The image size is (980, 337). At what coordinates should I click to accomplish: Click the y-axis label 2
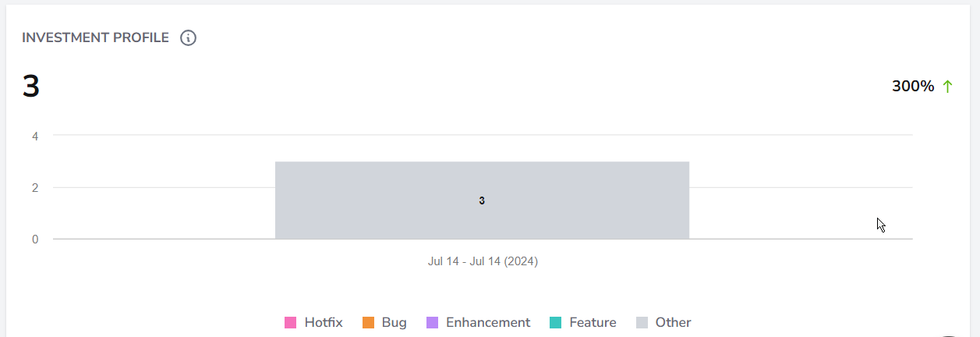click(x=35, y=187)
